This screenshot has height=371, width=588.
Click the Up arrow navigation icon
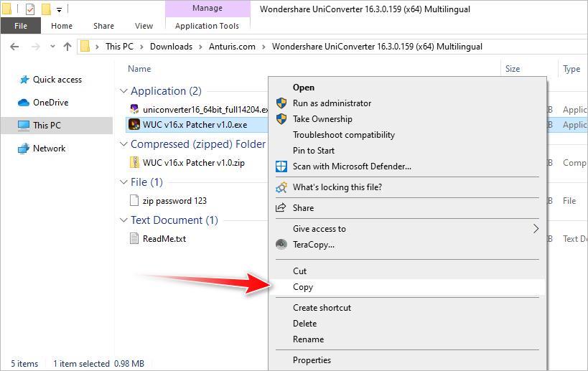click(67, 47)
